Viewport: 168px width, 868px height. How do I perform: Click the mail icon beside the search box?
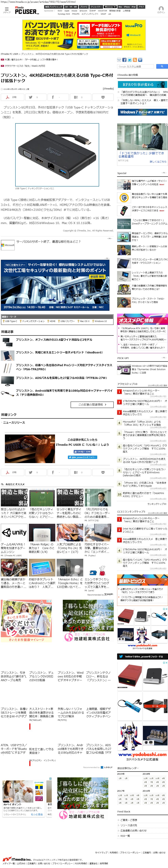119,60
